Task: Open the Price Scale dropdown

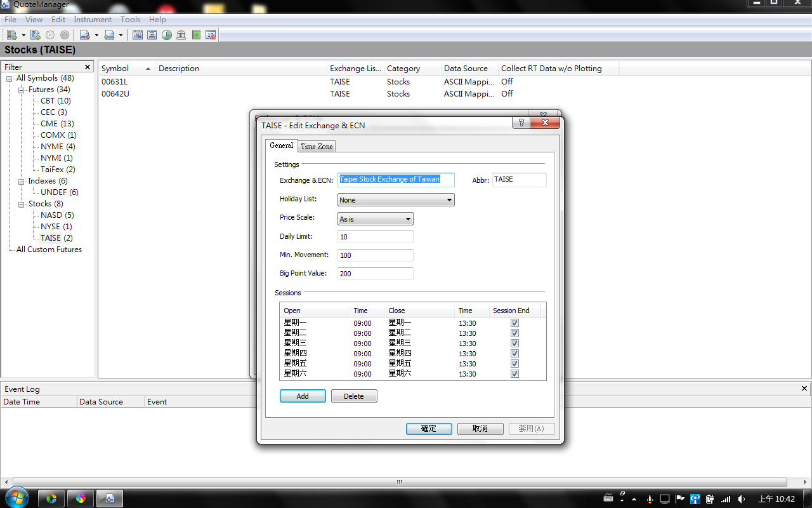Action: (376, 219)
